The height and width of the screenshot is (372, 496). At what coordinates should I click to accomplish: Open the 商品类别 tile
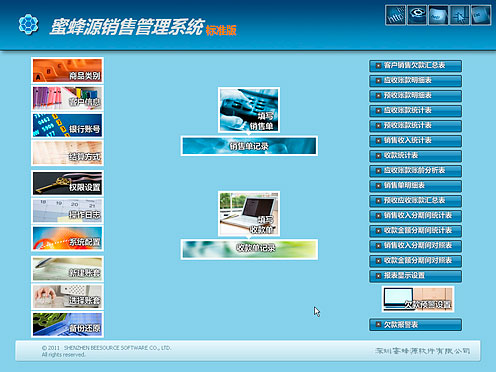click(x=67, y=70)
